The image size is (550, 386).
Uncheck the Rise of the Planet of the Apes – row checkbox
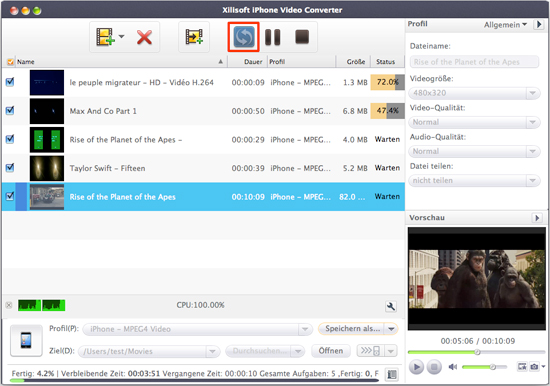click(x=10, y=139)
